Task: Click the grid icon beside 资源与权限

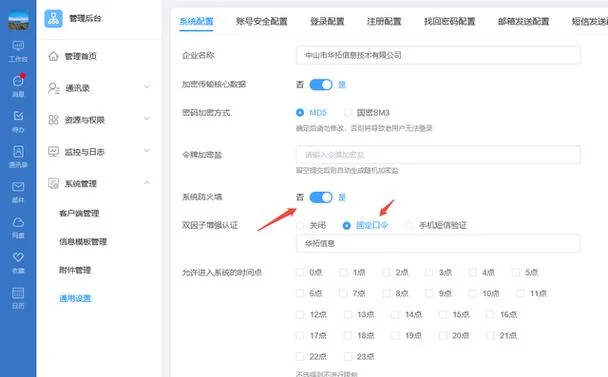Action: (x=54, y=120)
